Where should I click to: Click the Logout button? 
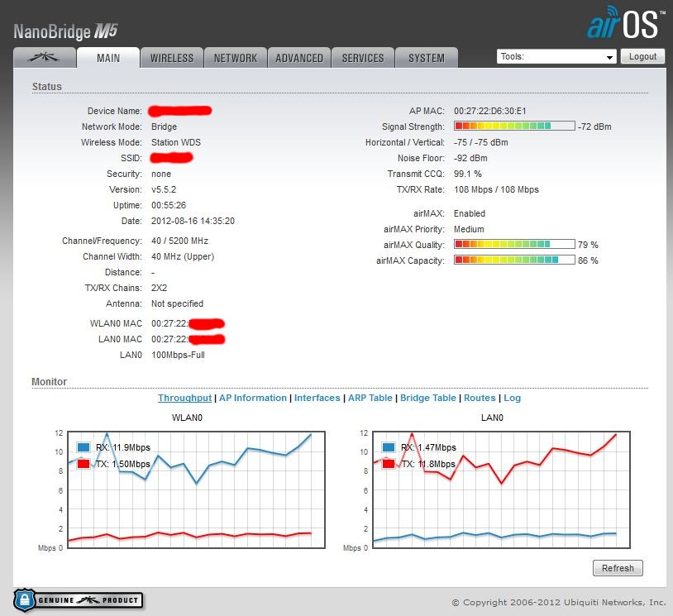pos(642,57)
